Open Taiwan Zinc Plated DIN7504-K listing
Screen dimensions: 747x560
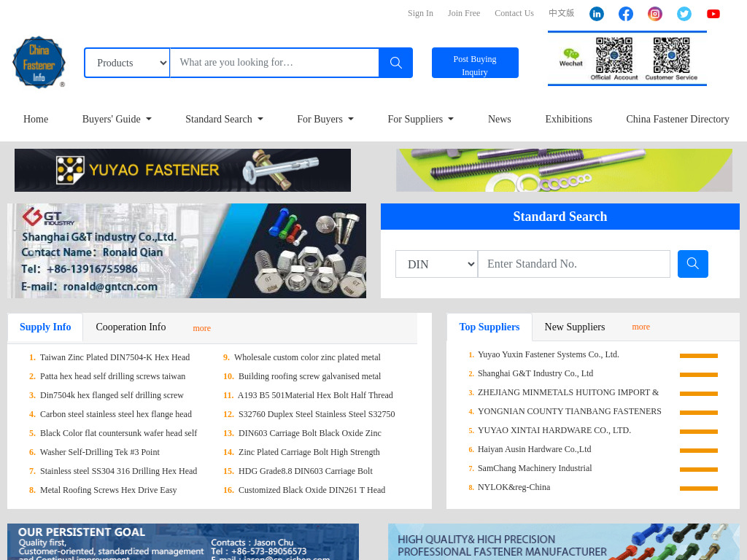coord(115,357)
